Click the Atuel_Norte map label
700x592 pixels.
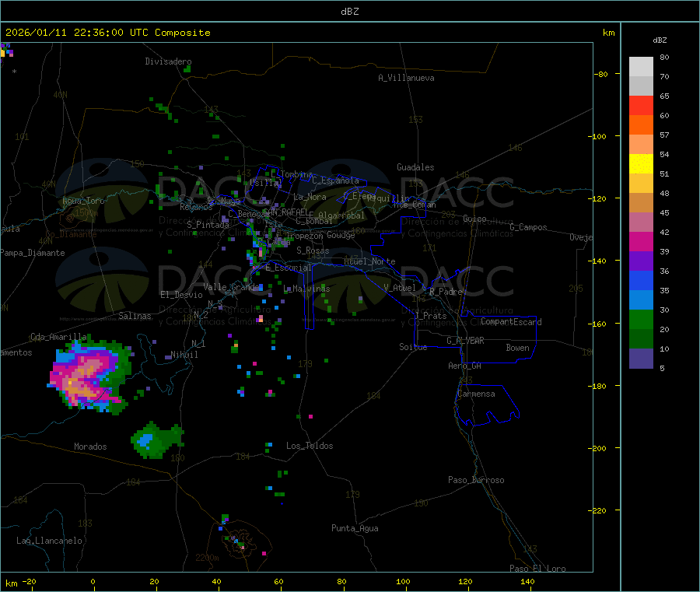(369, 261)
